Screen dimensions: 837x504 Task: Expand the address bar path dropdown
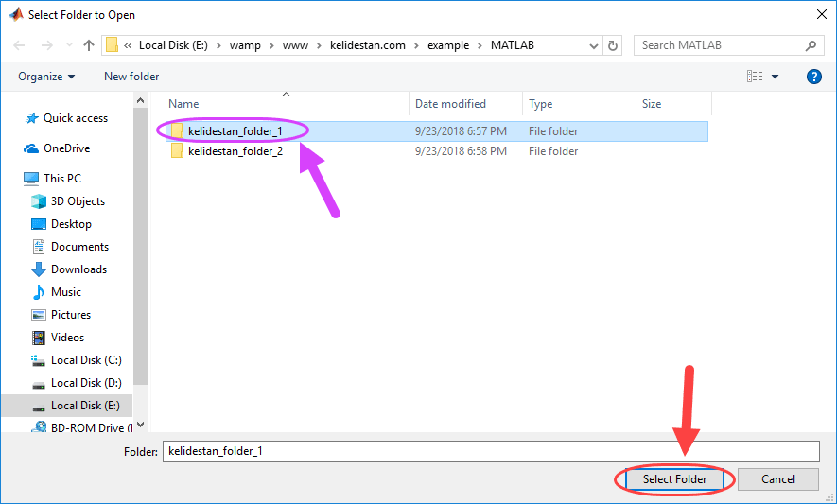pos(593,46)
